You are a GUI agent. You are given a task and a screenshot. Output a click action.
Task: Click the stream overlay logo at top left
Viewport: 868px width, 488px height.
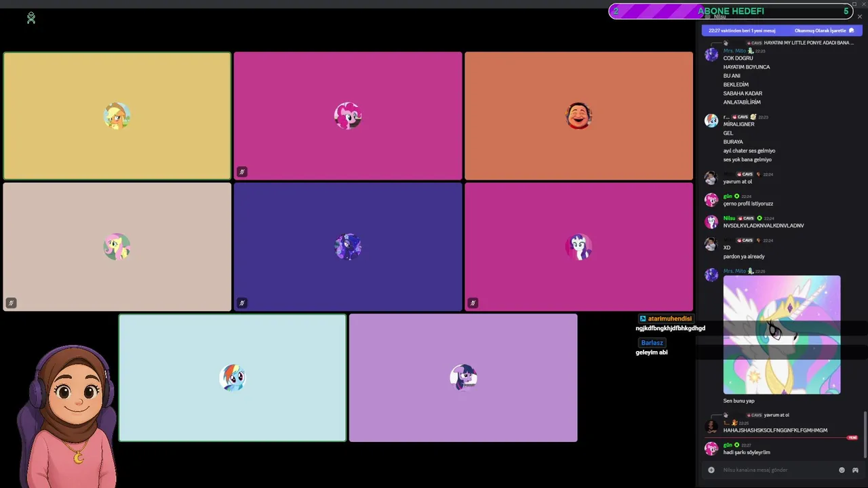[x=31, y=18]
